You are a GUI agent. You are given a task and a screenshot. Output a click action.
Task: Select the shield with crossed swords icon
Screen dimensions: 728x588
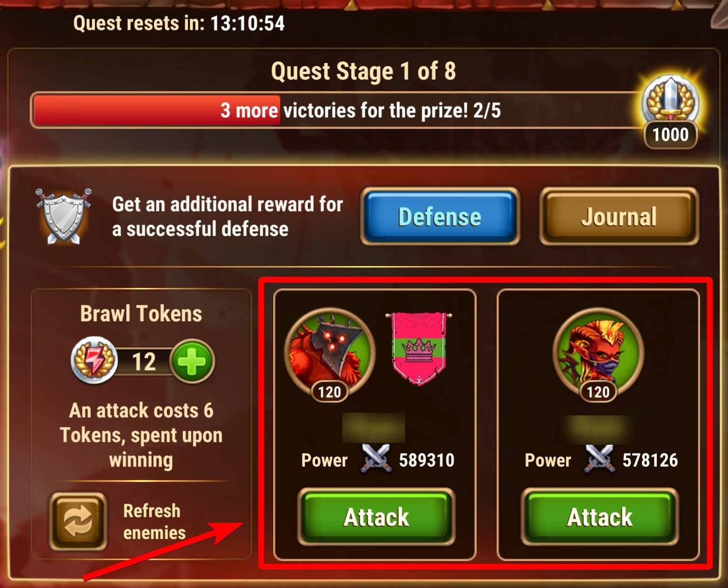(x=64, y=216)
